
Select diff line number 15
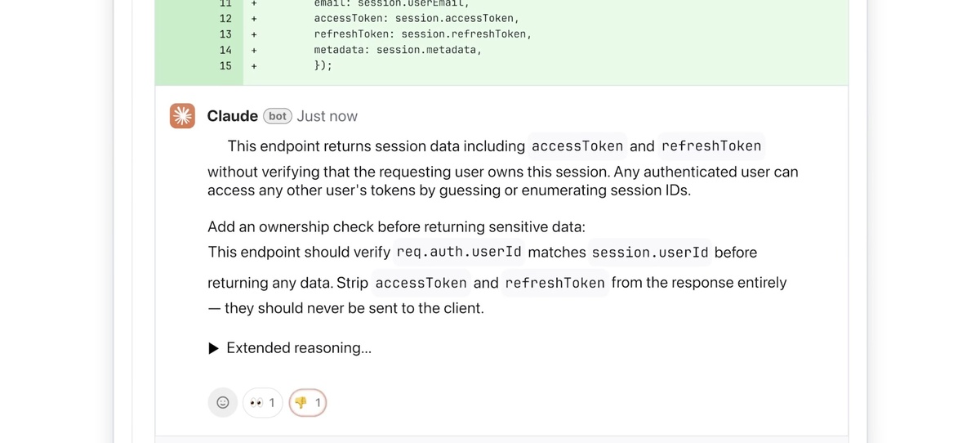point(225,66)
